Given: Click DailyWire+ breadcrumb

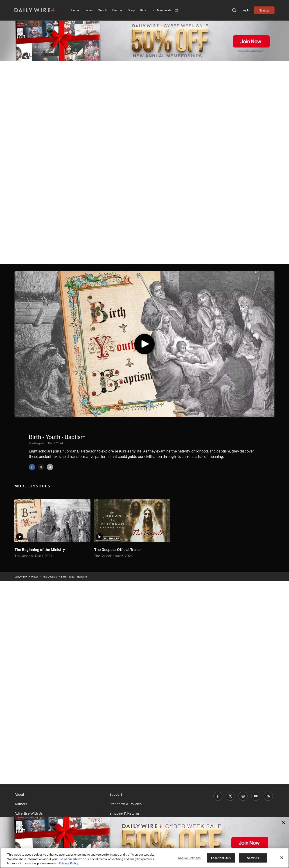Looking at the screenshot, I should pyautogui.click(x=20, y=577).
